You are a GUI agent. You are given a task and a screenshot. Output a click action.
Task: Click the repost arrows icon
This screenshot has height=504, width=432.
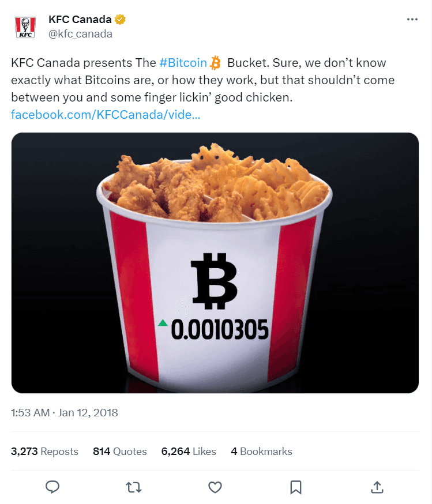tap(133, 487)
